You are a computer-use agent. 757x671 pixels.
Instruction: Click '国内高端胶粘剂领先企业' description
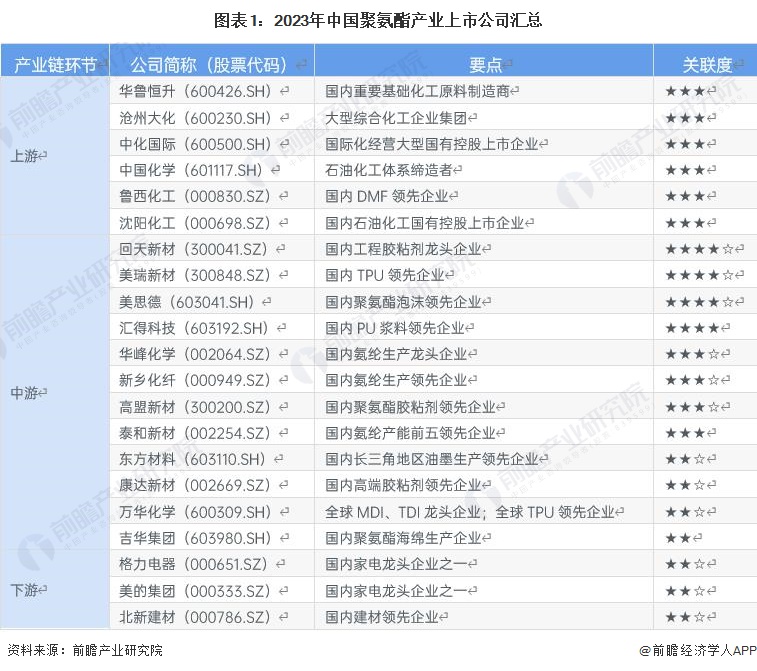tap(404, 485)
